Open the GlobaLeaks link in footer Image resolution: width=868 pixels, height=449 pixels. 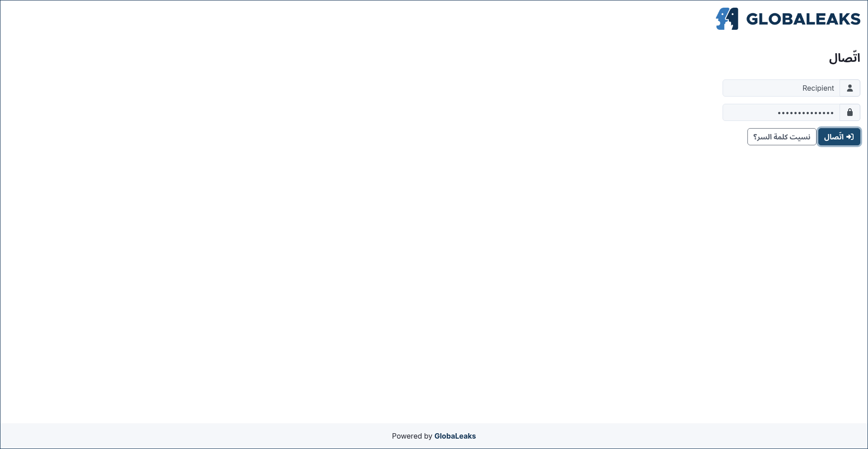[x=455, y=436]
